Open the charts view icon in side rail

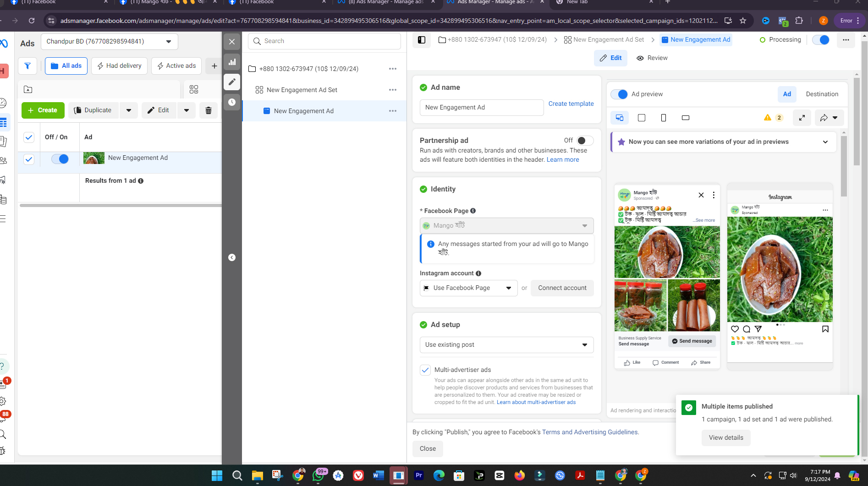tap(232, 62)
